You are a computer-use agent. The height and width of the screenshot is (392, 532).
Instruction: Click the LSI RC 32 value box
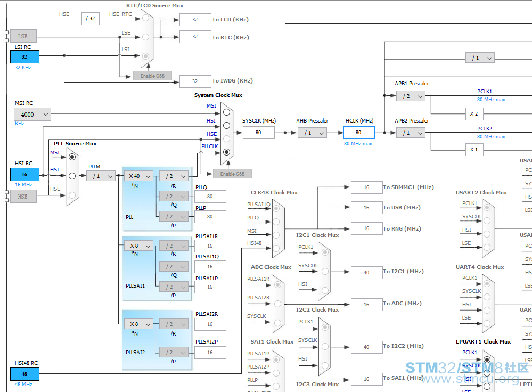tap(25, 56)
